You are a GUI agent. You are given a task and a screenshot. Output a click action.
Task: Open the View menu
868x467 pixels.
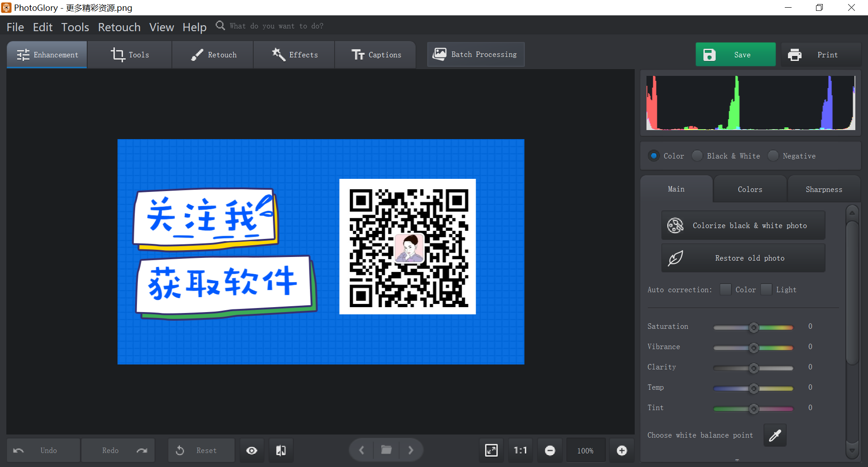click(162, 27)
